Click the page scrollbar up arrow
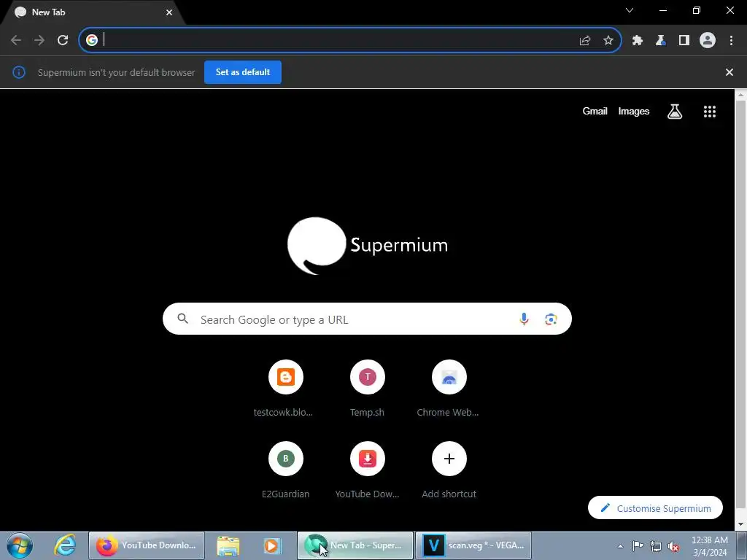The height and width of the screenshot is (560, 747). click(741, 95)
